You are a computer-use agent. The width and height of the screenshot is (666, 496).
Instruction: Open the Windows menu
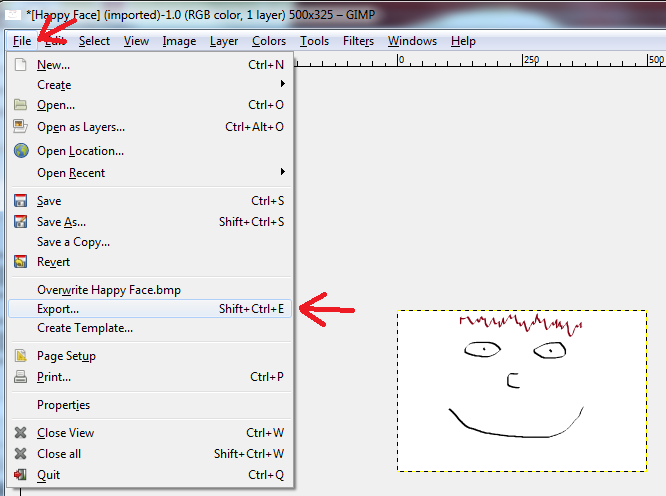coord(412,41)
